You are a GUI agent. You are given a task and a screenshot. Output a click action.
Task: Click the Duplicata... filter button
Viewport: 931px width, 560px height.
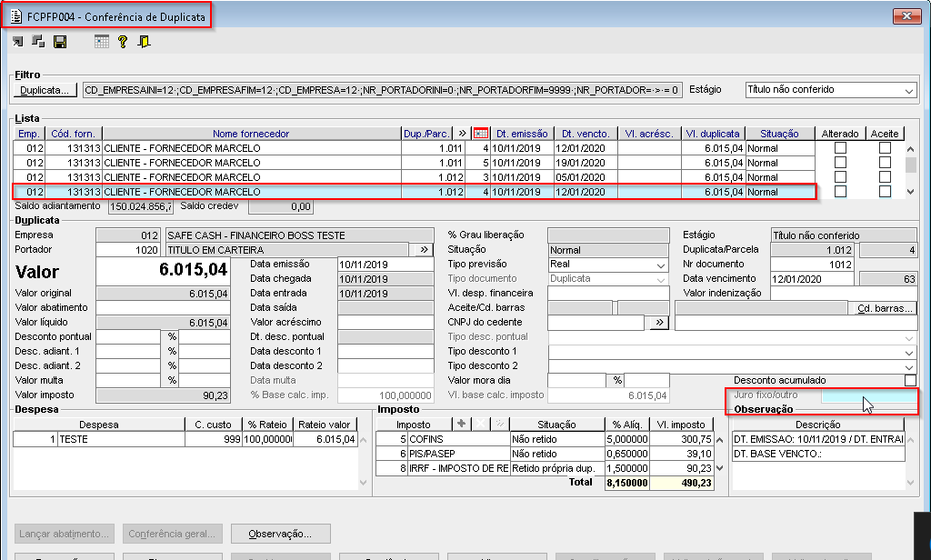click(x=45, y=90)
